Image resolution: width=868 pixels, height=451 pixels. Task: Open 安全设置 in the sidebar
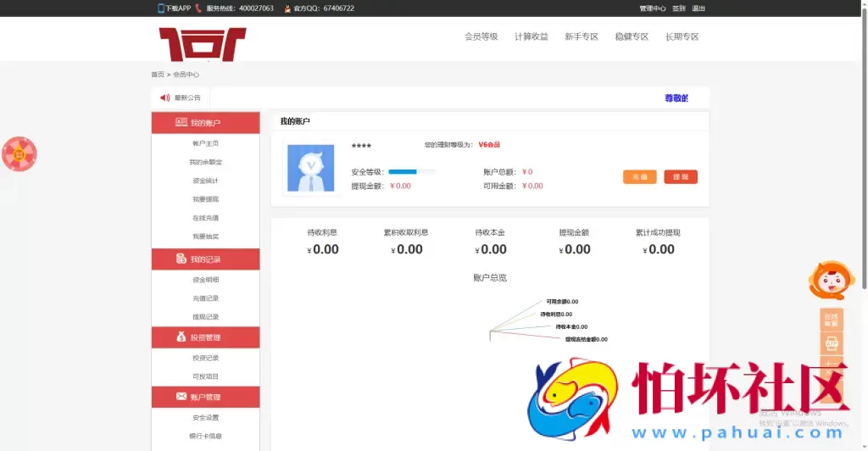(205, 417)
